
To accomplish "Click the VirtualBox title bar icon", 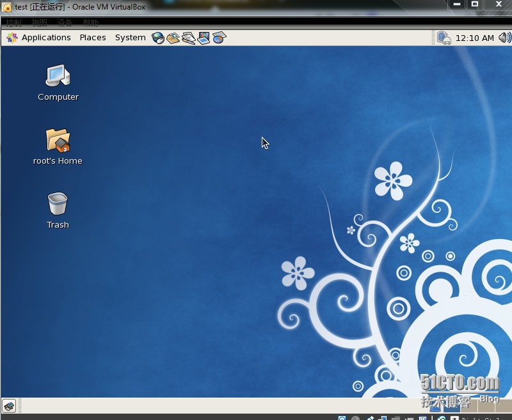I will point(6,7).
